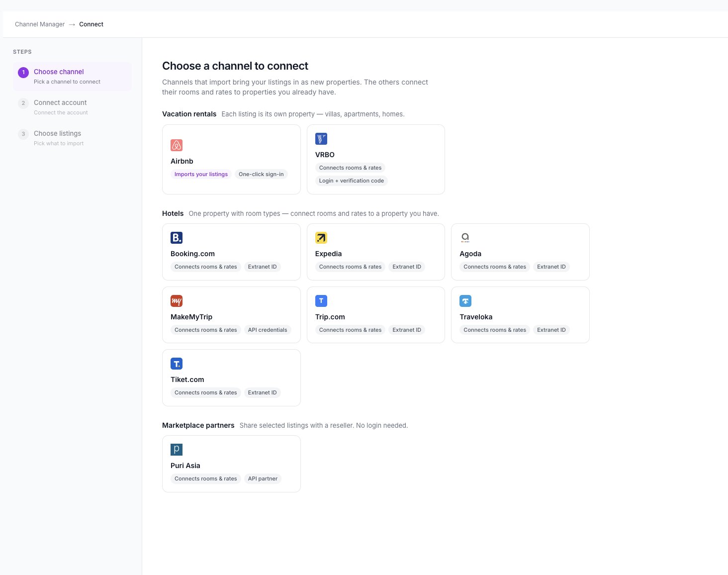This screenshot has height=575, width=728.
Task: Click the step 3 number badge
Action: click(x=23, y=134)
